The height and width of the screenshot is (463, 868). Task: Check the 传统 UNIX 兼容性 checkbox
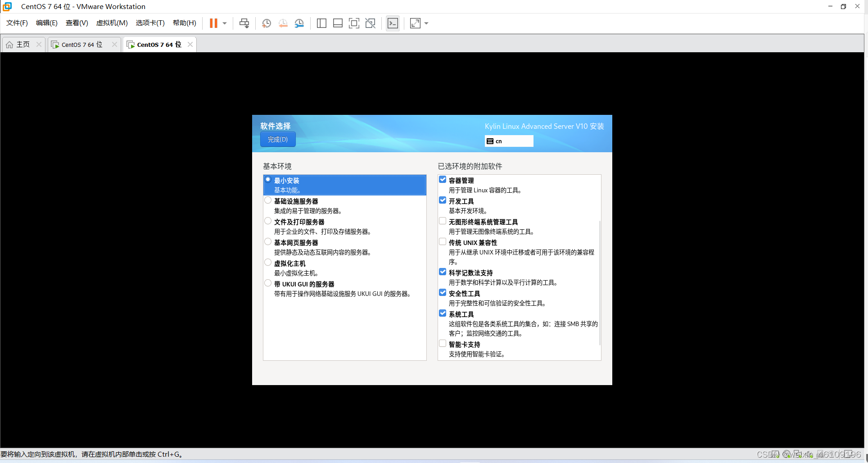click(443, 242)
